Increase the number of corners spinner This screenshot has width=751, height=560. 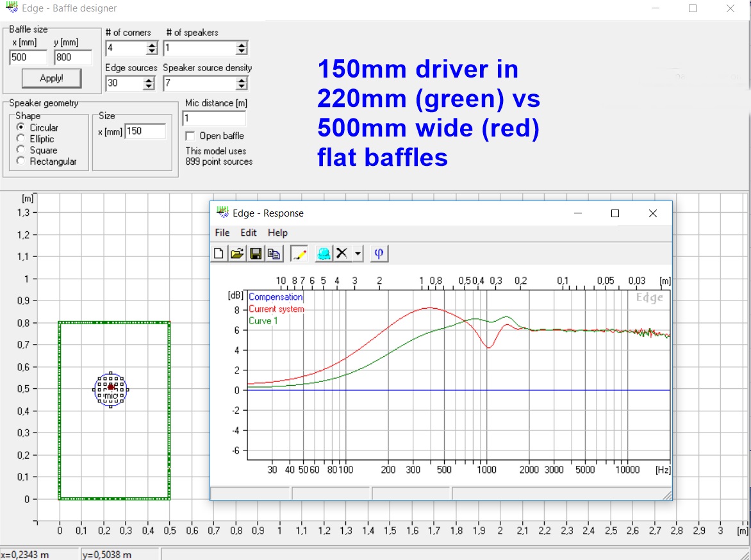coord(152,45)
